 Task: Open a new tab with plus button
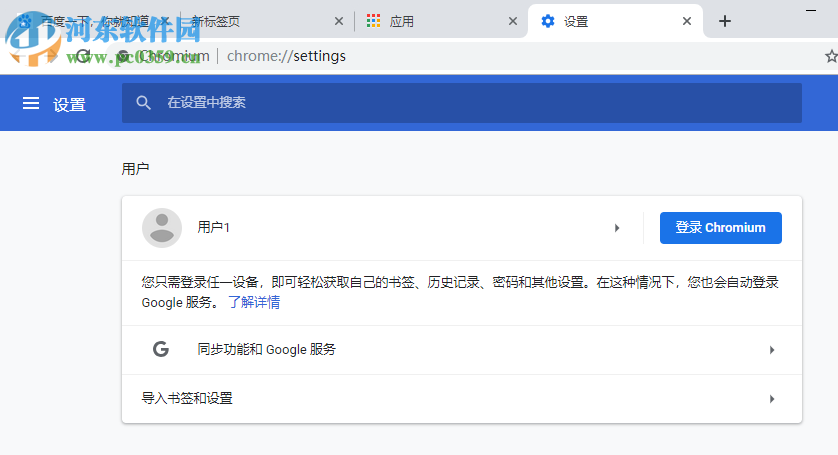pos(725,21)
